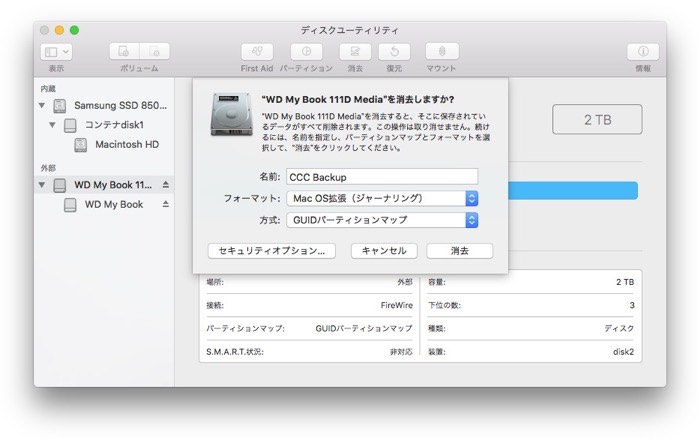
Task: Click the Samsung SSD drive icon
Action: pos(60,106)
